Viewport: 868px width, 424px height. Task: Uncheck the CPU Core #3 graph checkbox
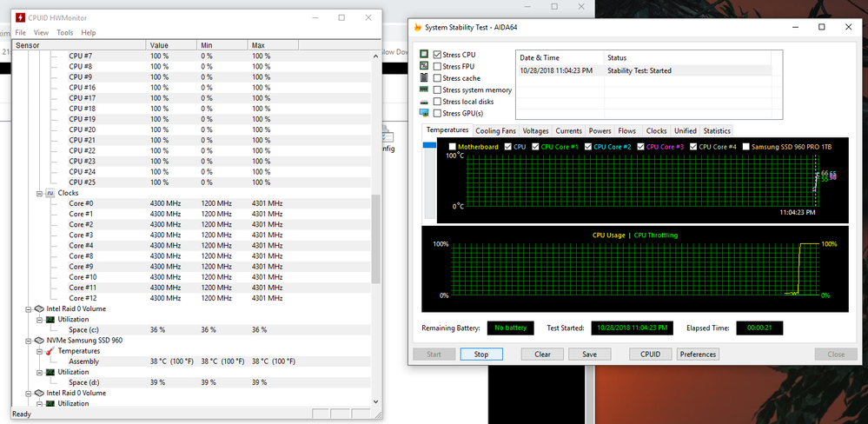[641, 147]
